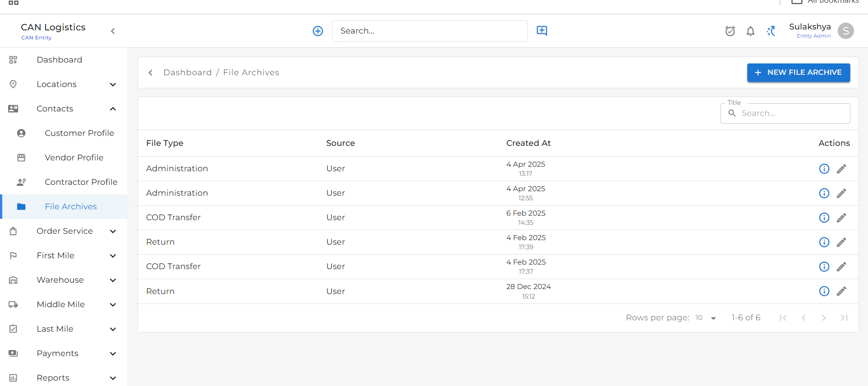Click the Vendor Profile store icon
868x386 pixels.
click(x=21, y=158)
